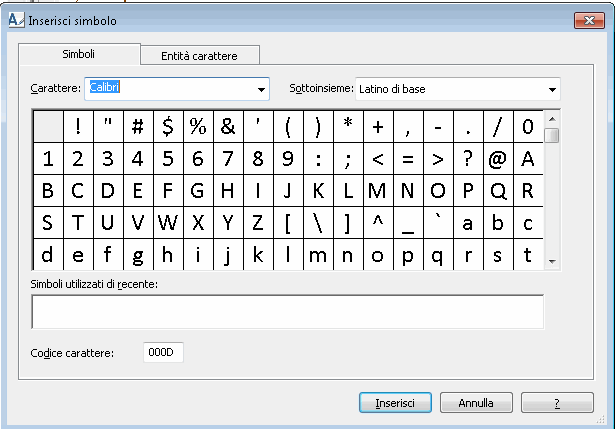Select the lowercase t symbol
Screen dimensions: 616x429
528,255
